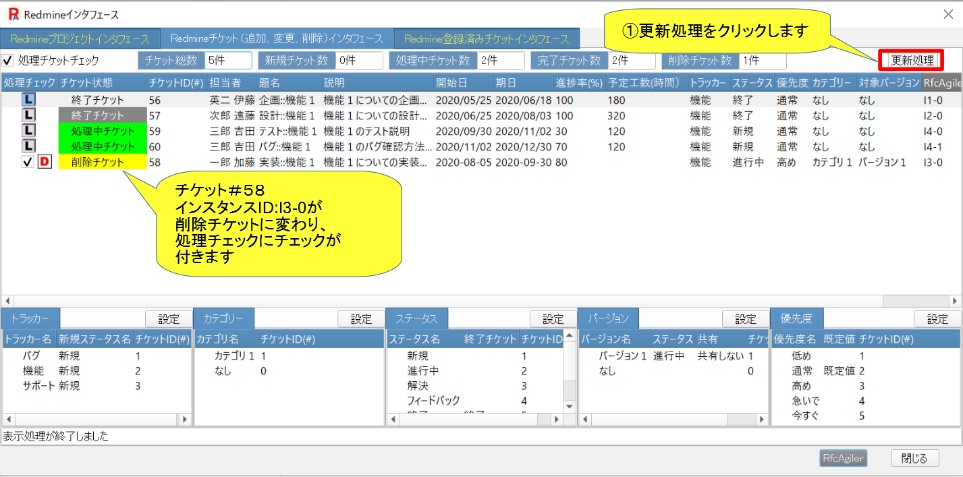This screenshot has height=477, width=963.
Task: Click right arrow of main ticket table scrollbar
Action: [x=954, y=301]
